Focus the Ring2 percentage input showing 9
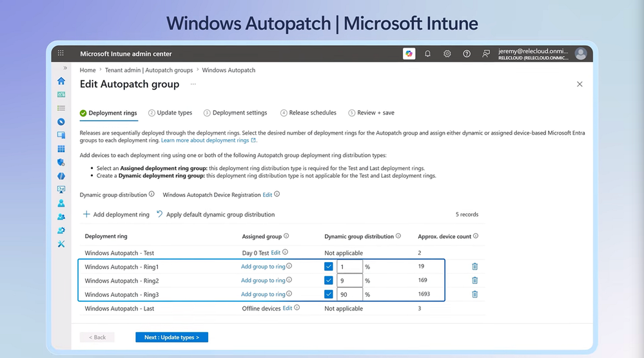The image size is (644, 358). coord(349,281)
